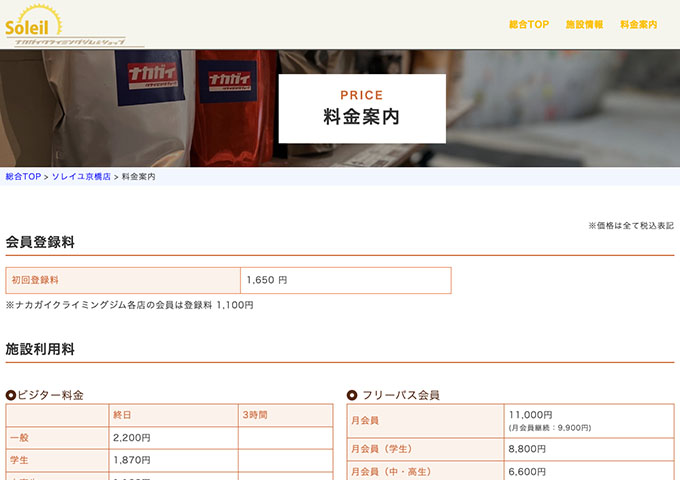Click the Soleil logo

tap(74, 25)
